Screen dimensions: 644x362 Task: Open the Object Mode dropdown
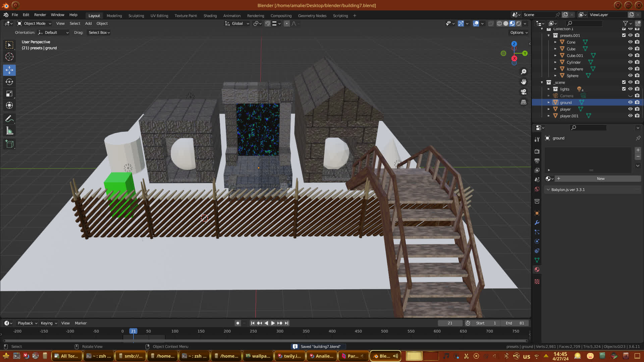click(x=34, y=23)
